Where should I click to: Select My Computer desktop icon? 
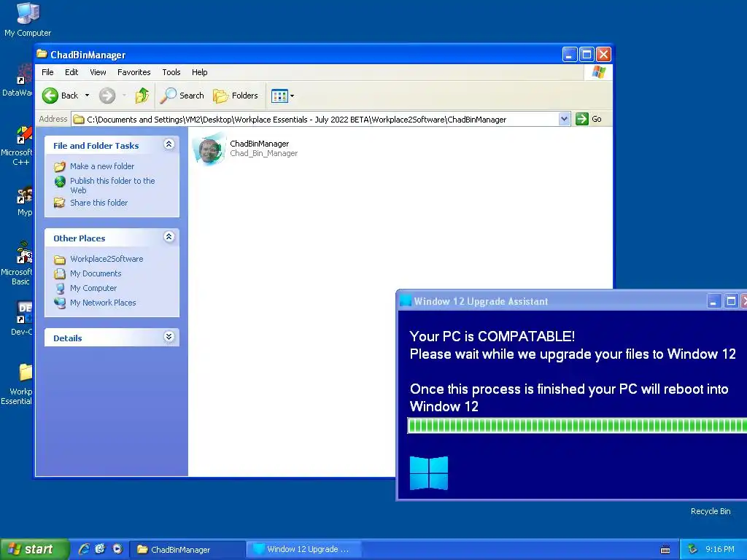[x=28, y=12]
